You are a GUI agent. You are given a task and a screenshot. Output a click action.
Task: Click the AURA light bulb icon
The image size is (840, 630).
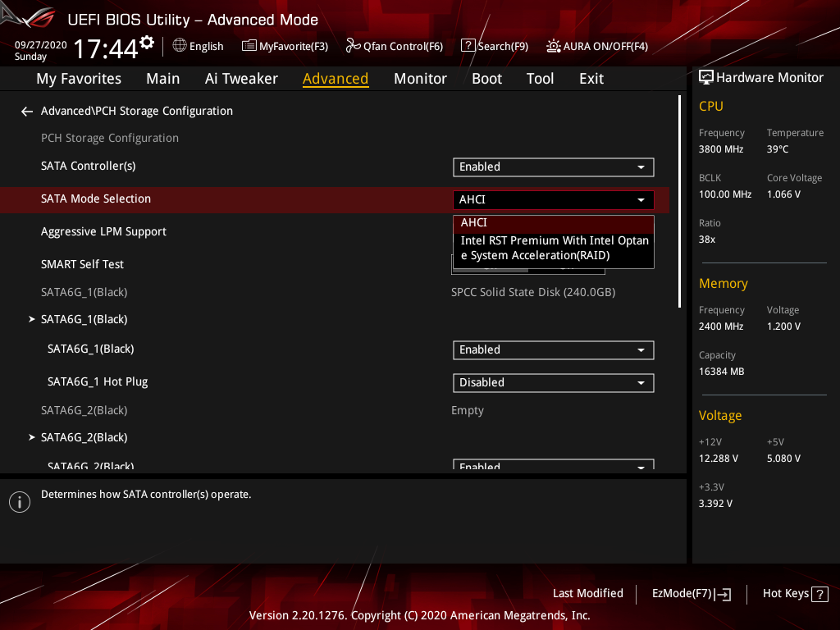tap(554, 46)
